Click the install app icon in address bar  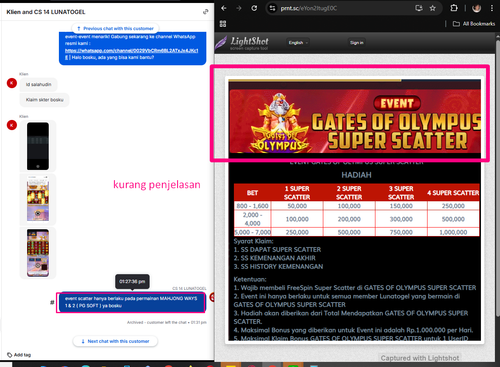419,8
